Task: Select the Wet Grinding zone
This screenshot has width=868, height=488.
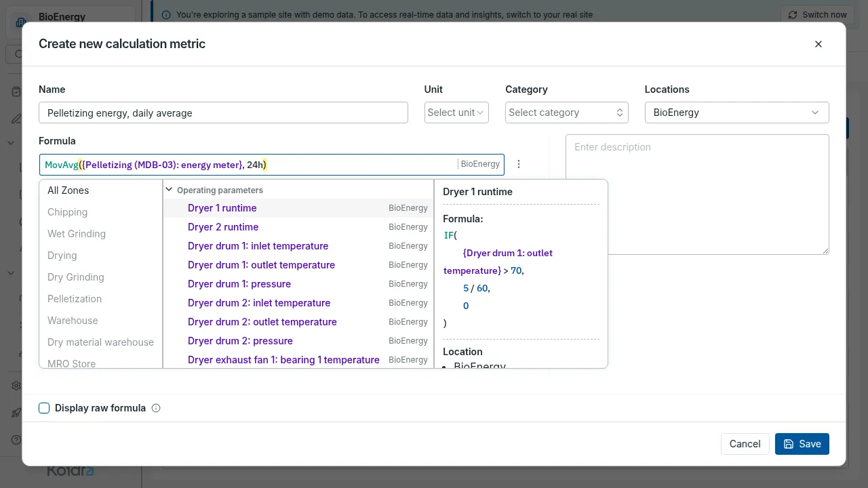Action: point(100,234)
